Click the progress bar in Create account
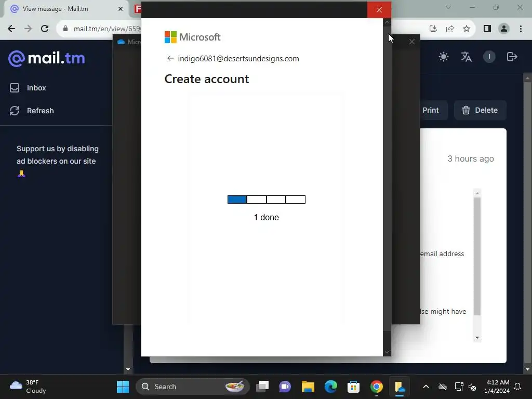The height and width of the screenshot is (399, 532). click(x=267, y=199)
